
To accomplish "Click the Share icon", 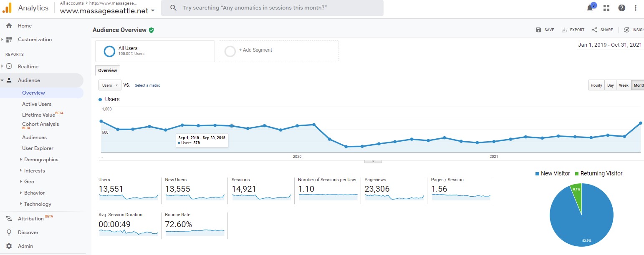I will coord(594,30).
